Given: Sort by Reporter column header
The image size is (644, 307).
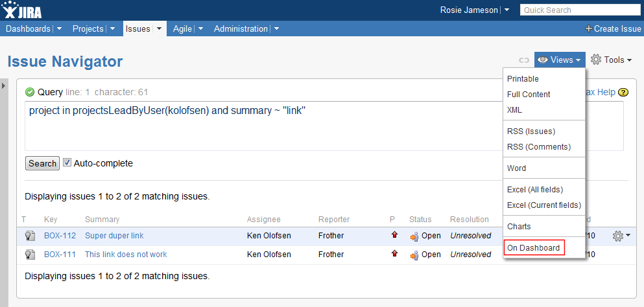Looking at the screenshot, I should pos(334,220).
